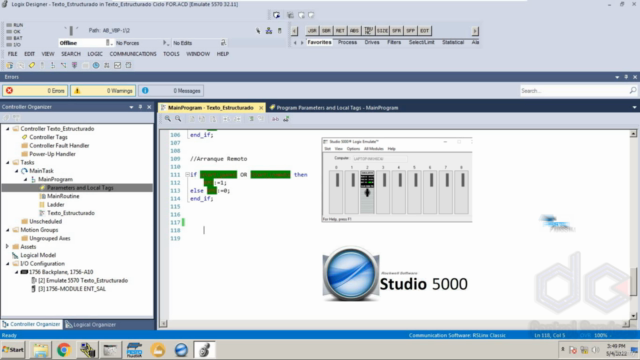Toggle the 0 Messages filter
This screenshot has width=640, height=360.
171,91
